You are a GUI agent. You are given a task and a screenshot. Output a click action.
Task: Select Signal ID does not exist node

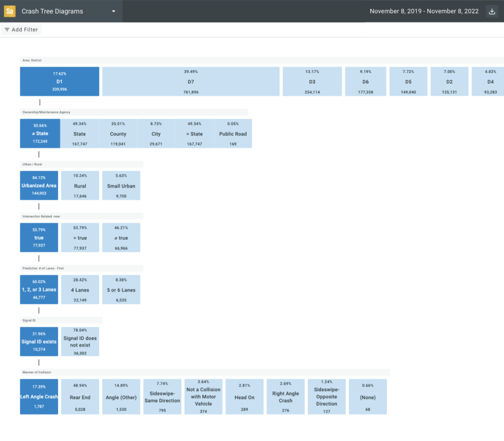80,342
